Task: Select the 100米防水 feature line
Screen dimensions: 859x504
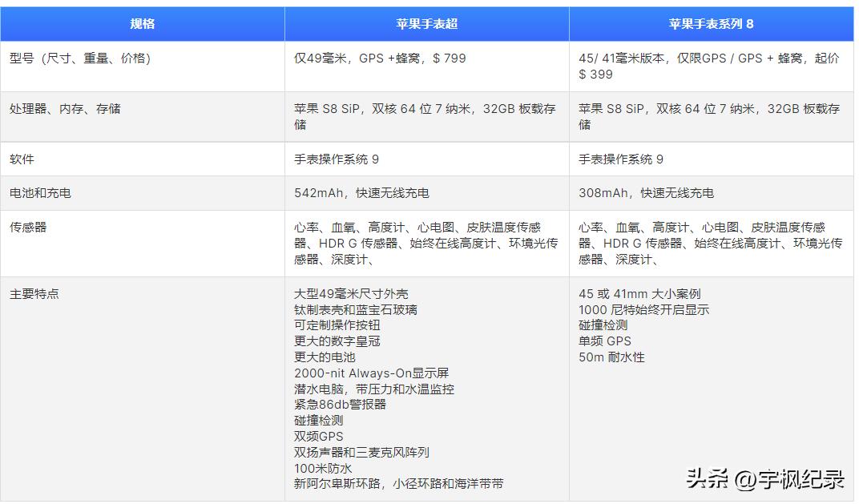Action: pyautogui.click(x=323, y=467)
